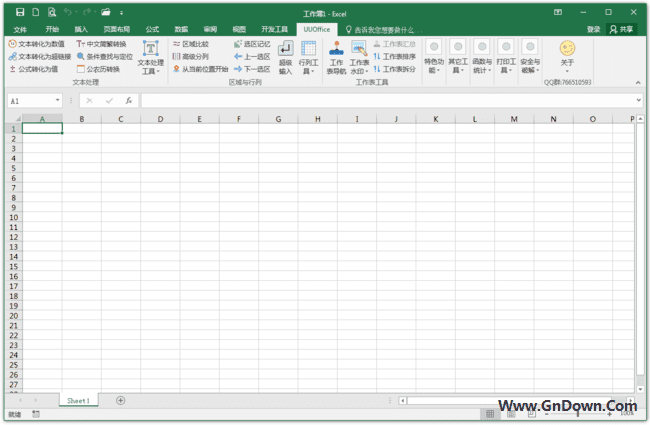Click the 工作表导航 button
Viewport: 650px width, 425px height.
coord(336,57)
